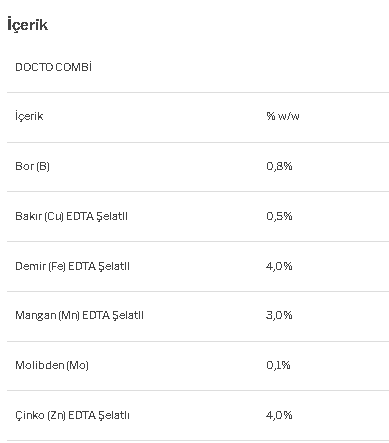Screen dimensions: 389x443
Task: Click the 0,8% value for Bor
Action: 279,166
